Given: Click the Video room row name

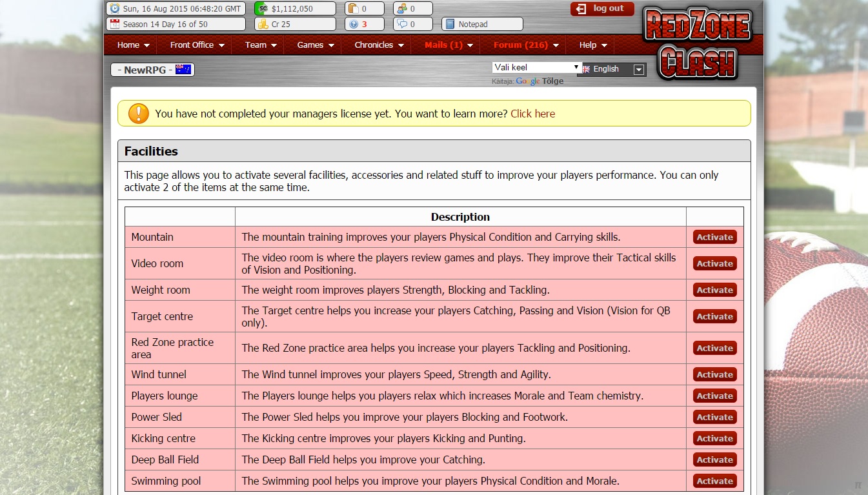Looking at the screenshot, I should pyautogui.click(x=157, y=263).
